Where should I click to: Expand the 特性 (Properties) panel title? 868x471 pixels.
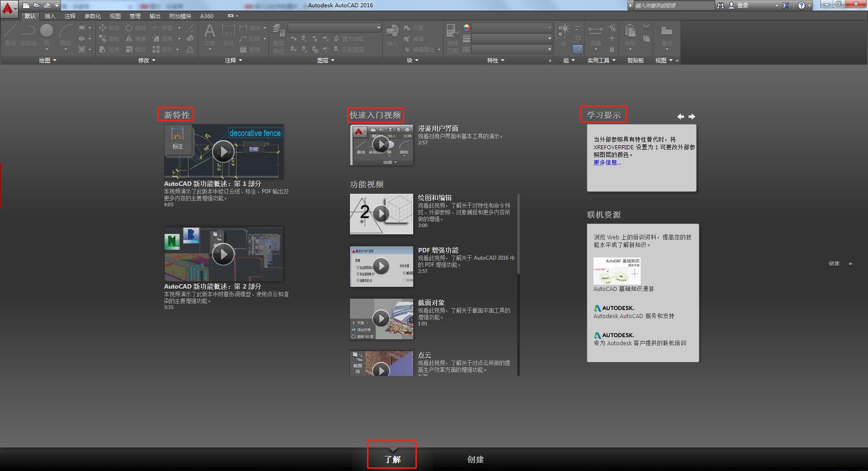(x=495, y=60)
